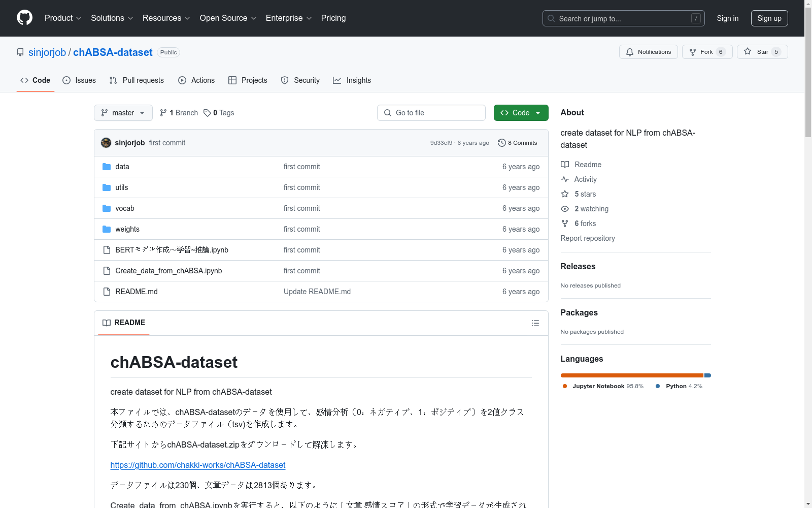Click the Fork icon button
Image resolution: width=812 pixels, height=508 pixels.
tap(693, 52)
